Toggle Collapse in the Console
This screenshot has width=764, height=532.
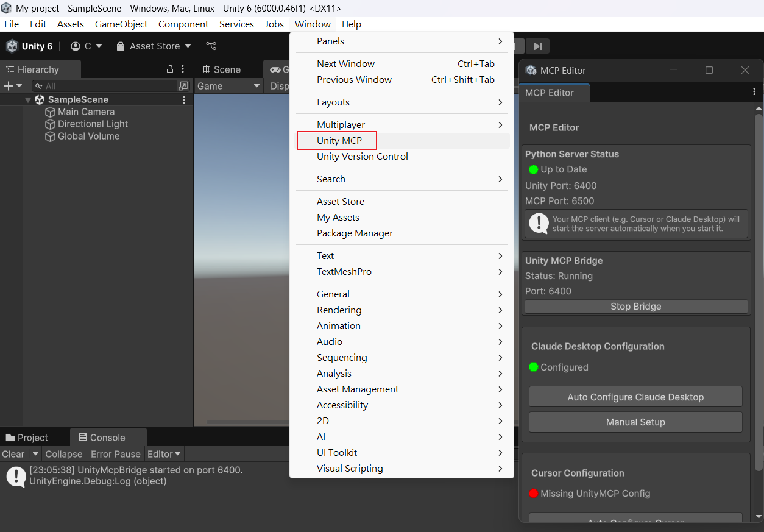point(64,454)
